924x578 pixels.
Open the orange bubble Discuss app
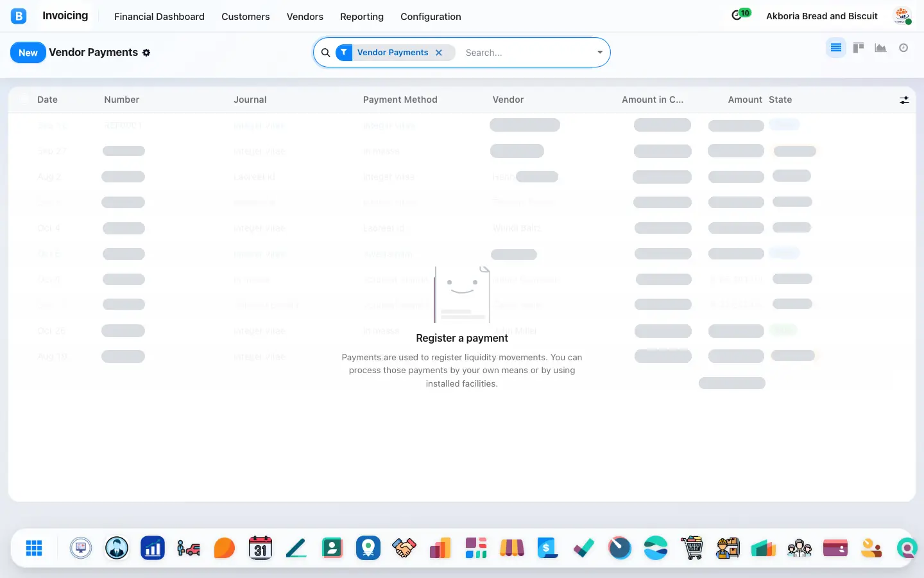click(225, 548)
